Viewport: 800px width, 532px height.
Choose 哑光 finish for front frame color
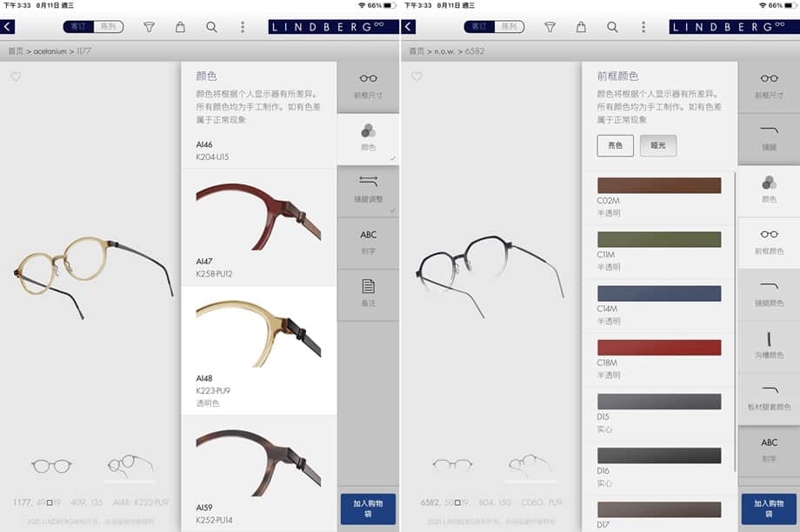coord(658,145)
